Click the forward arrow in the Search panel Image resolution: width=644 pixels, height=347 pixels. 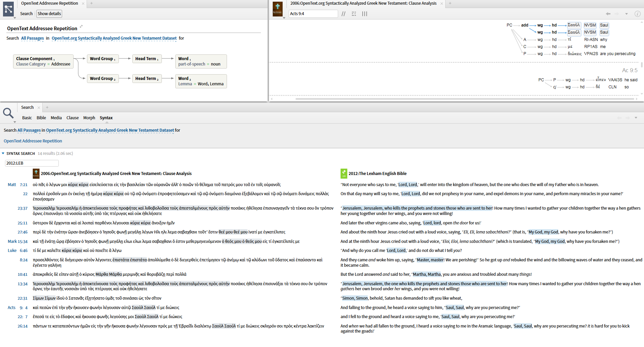click(628, 118)
